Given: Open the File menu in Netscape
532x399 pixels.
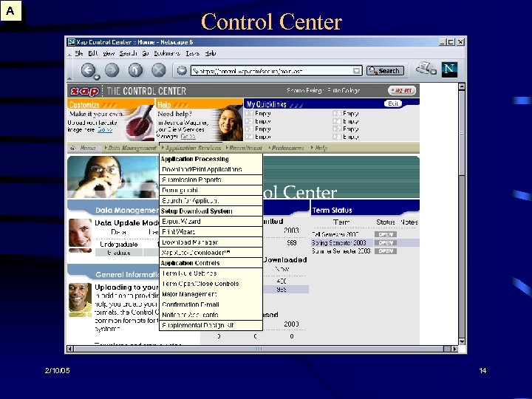Looking at the screenshot, I should 79,53.
